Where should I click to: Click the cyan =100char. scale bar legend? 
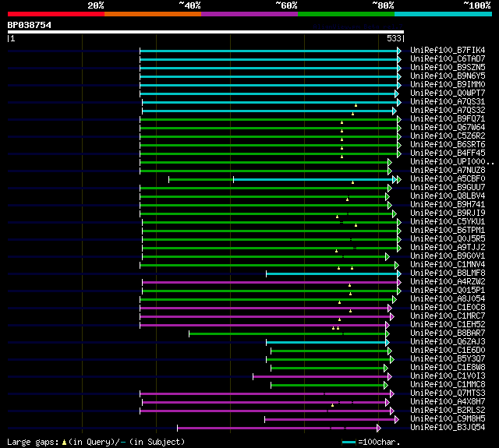(x=349, y=442)
